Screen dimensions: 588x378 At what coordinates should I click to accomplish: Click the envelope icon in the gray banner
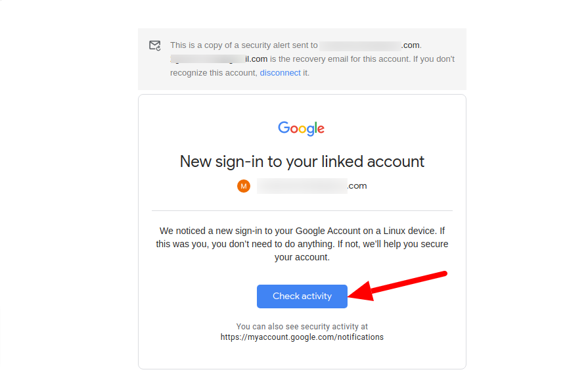point(155,45)
